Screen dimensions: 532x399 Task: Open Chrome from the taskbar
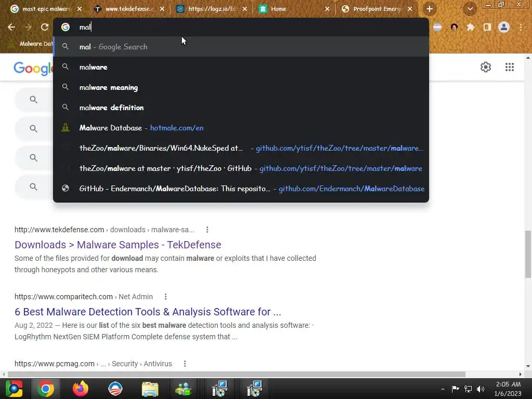(46, 389)
